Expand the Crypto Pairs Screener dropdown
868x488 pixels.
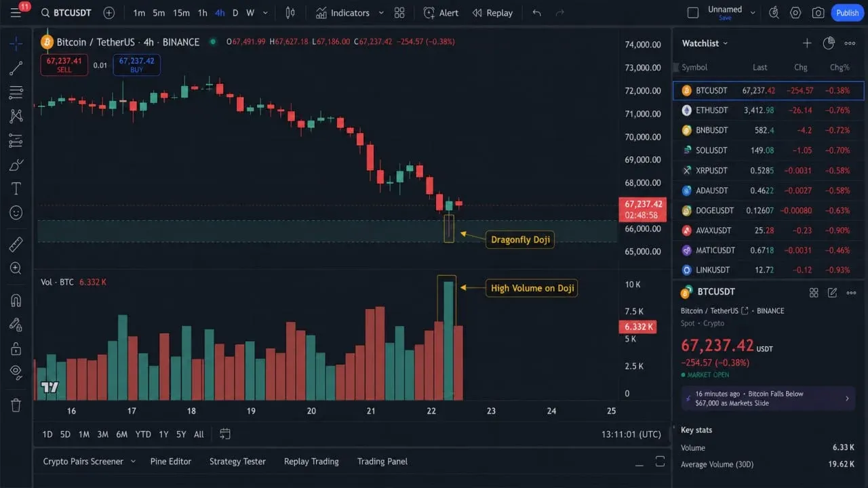click(133, 462)
